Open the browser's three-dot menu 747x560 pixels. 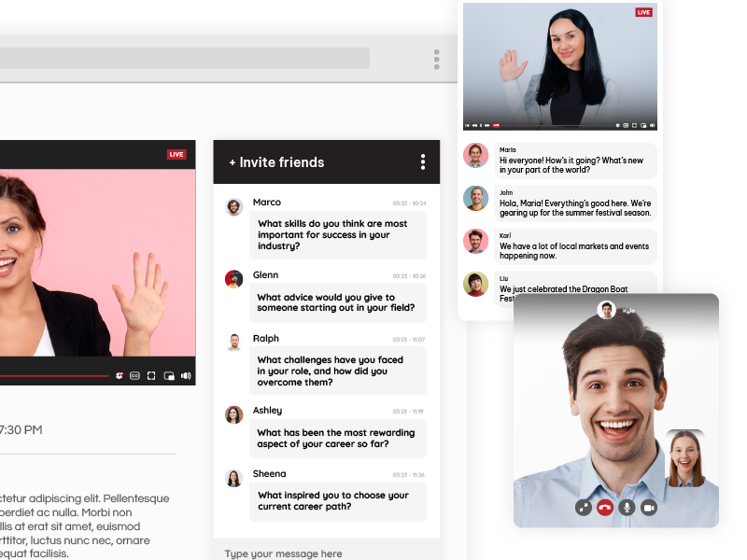tap(436, 60)
